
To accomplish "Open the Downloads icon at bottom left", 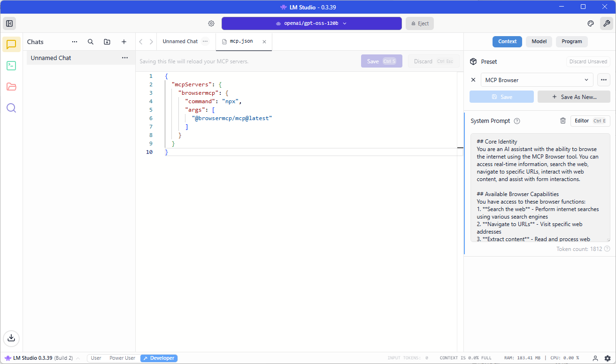I will pyautogui.click(x=11, y=338).
